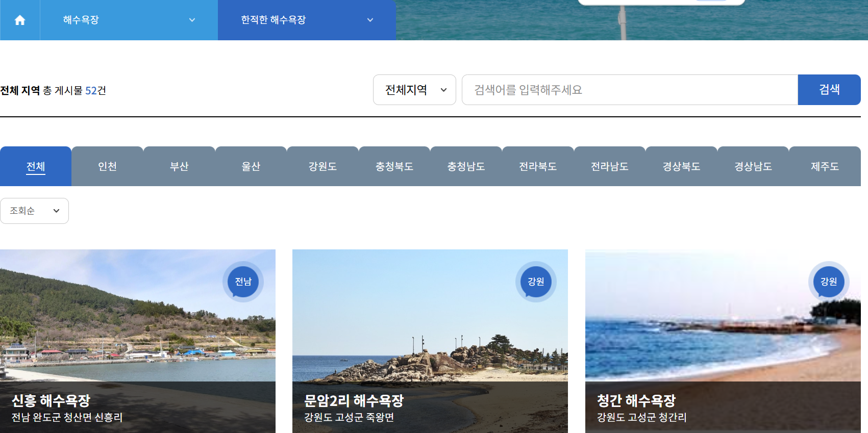Click the 강원 badge on 문암2리 해수욕장
Image resolution: width=868 pixels, height=433 pixels.
point(536,282)
